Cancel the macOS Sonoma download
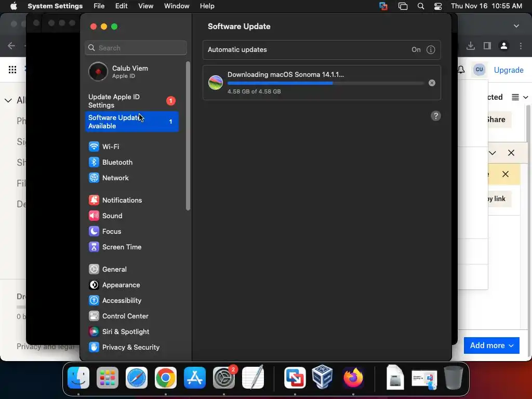 [432, 83]
